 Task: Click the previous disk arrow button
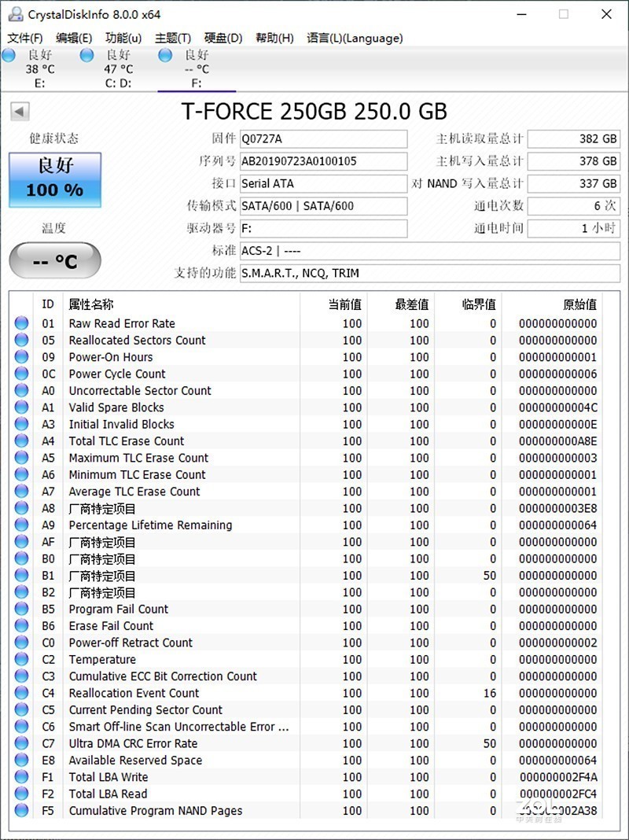(x=18, y=111)
